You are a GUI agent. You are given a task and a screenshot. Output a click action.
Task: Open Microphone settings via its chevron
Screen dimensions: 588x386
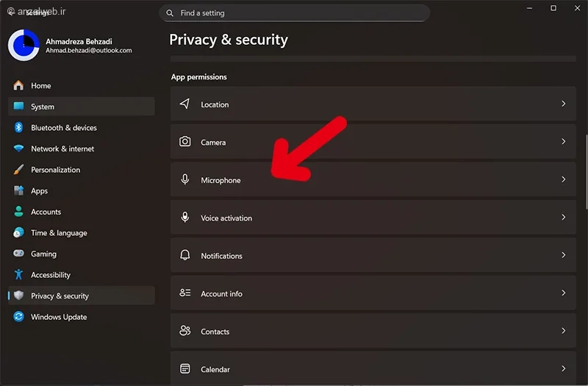pyautogui.click(x=563, y=179)
